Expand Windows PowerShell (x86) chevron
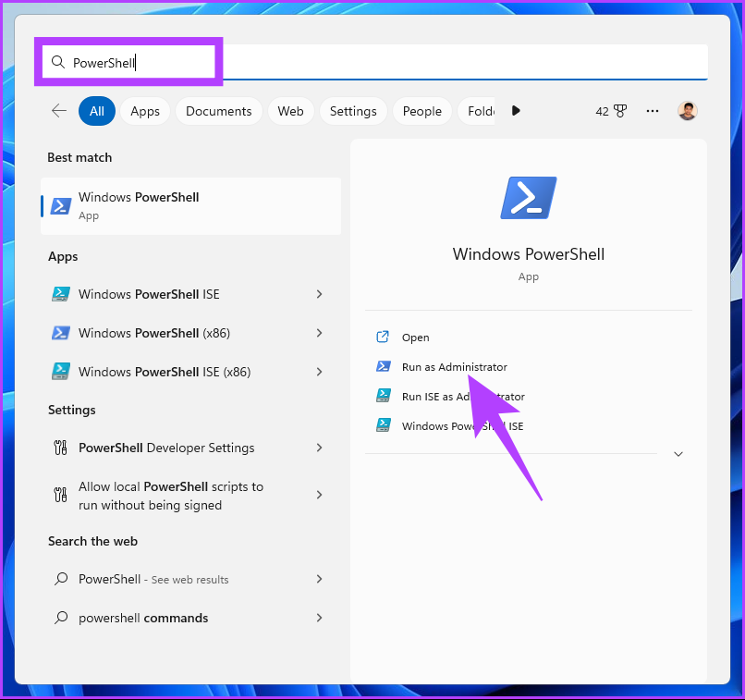 click(x=319, y=333)
